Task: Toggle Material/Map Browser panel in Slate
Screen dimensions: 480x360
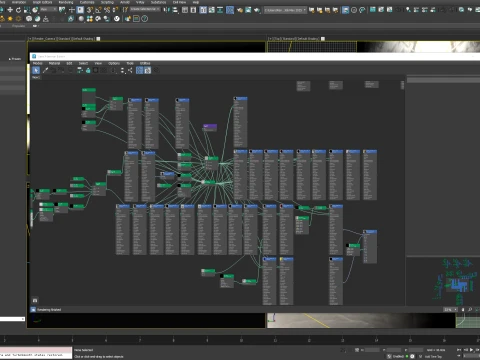Action: (x=140, y=70)
